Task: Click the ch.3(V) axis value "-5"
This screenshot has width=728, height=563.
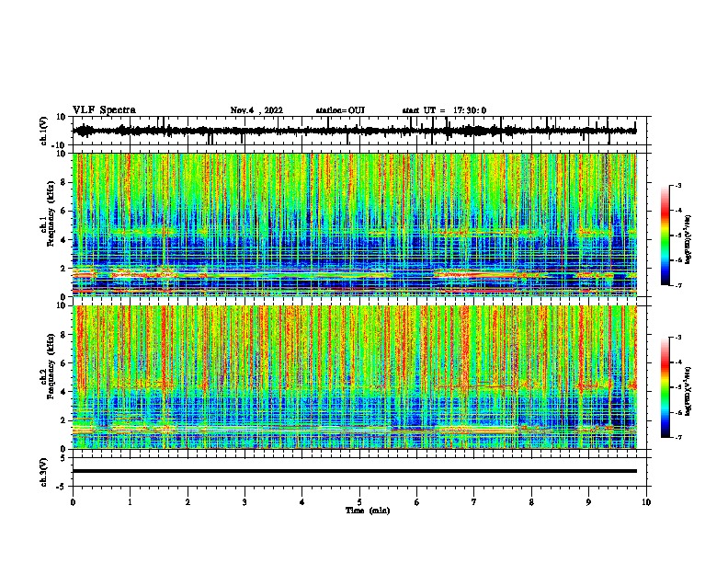Action: tap(62, 487)
